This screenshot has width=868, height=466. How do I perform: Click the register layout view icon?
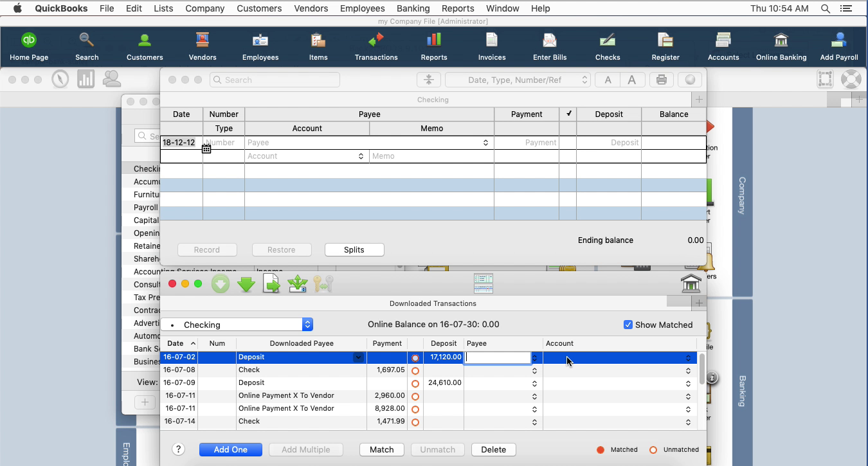click(x=483, y=283)
